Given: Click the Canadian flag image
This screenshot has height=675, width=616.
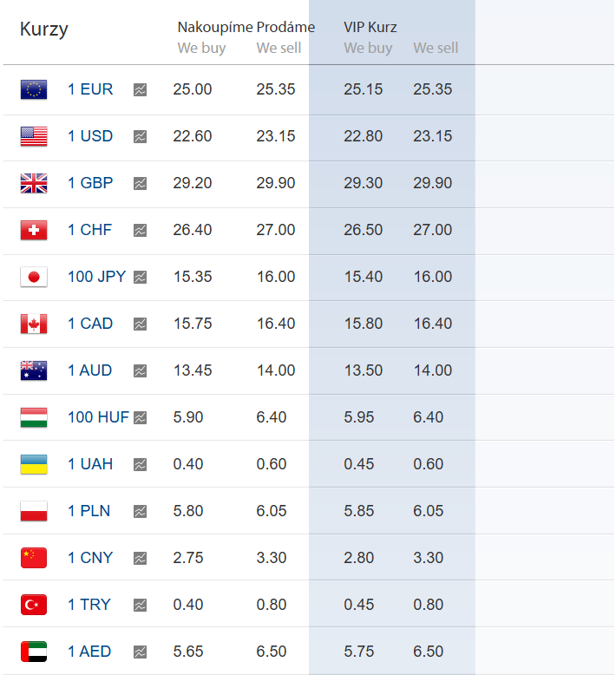Looking at the screenshot, I should click(x=34, y=324).
